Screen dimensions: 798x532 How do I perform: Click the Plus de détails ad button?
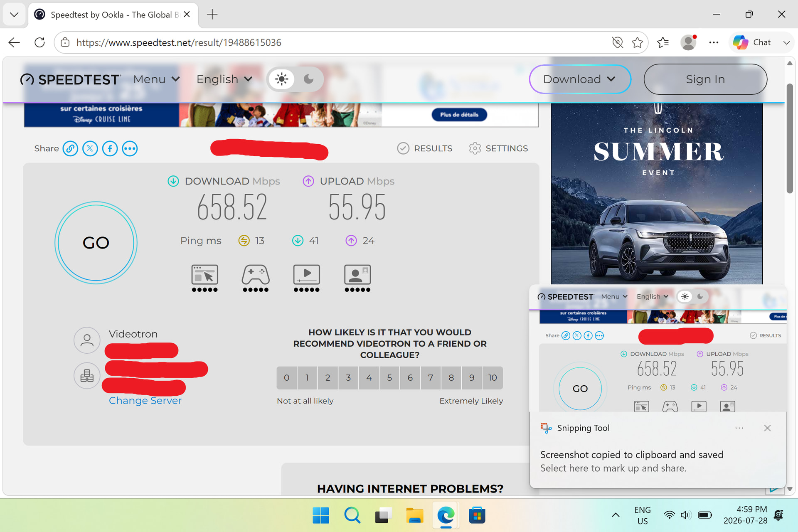[459, 115]
